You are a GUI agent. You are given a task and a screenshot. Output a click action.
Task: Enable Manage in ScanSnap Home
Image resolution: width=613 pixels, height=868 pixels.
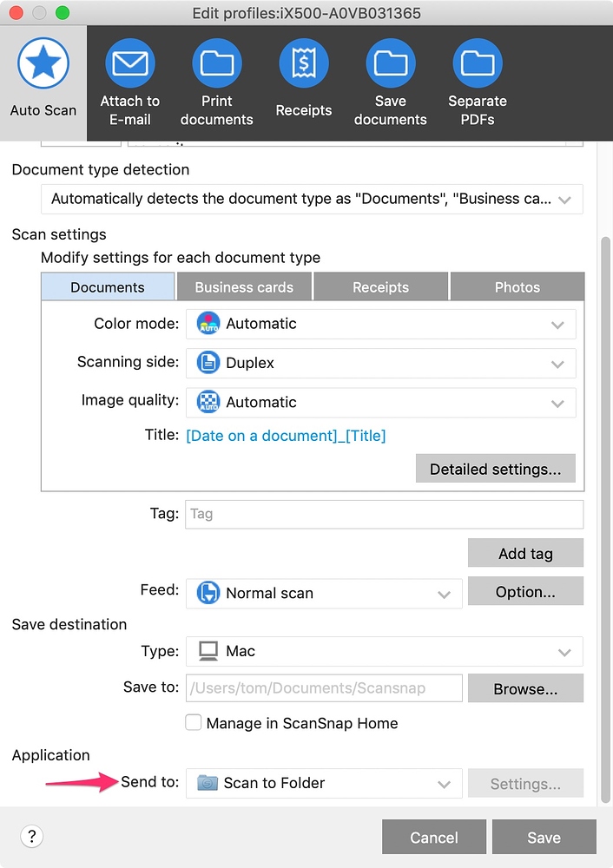tap(193, 722)
